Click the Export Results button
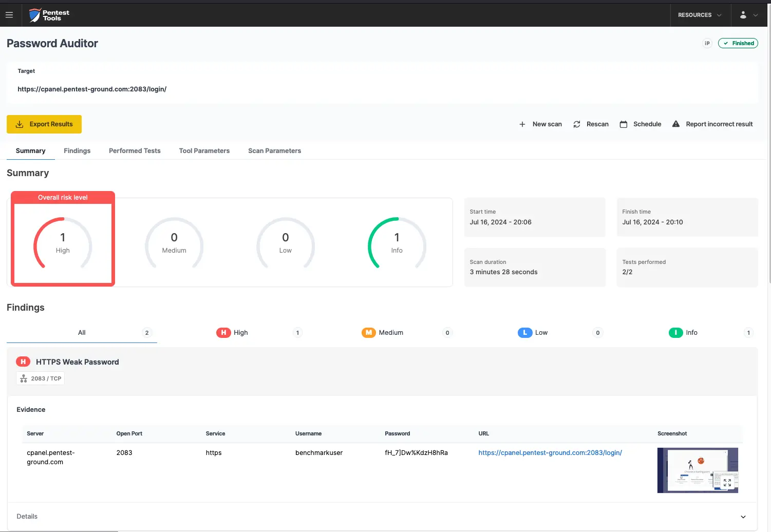The width and height of the screenshot is (771, 532). pyautogui.click(x=44, y=124)
